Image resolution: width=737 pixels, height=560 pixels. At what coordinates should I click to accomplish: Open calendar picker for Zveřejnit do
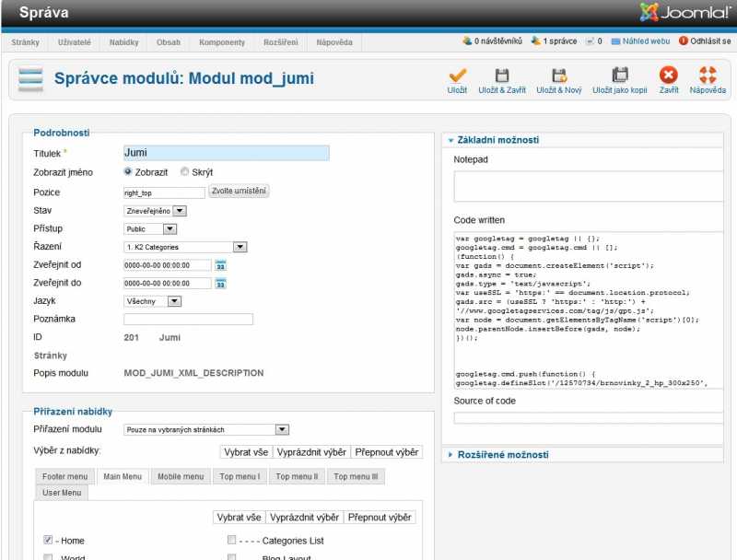pos(220,284)
